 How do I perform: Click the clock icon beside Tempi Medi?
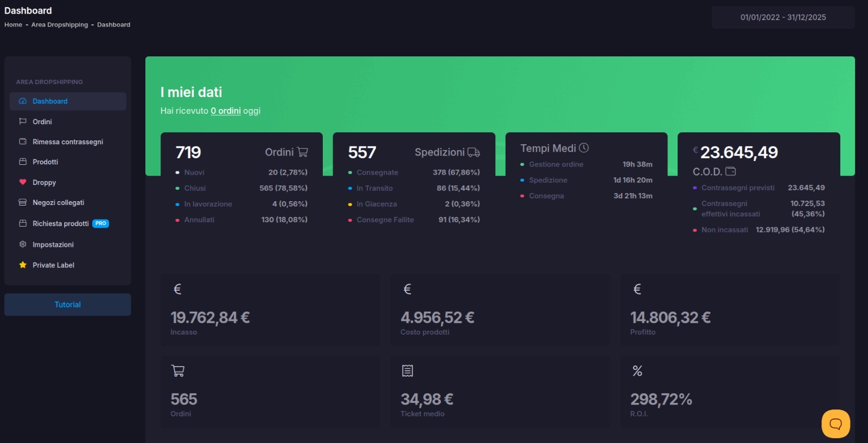click(x=584, y=147)
